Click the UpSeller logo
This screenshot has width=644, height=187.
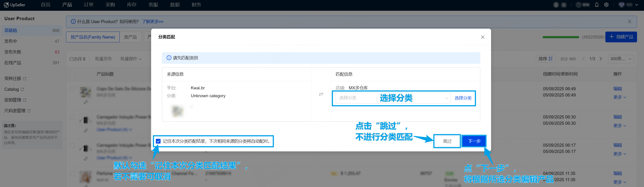click(15, 5)
